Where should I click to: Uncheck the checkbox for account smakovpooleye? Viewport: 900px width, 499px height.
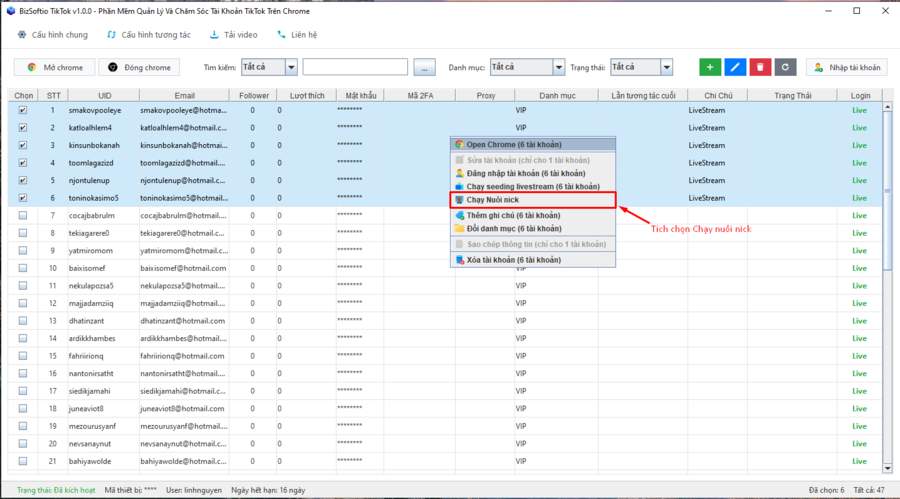click(23, 111)
